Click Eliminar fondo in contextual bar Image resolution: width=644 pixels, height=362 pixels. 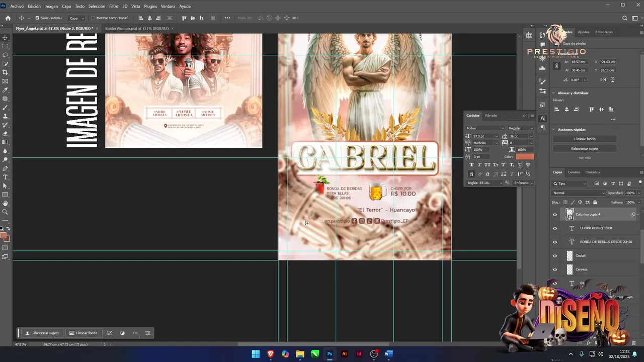[x=83, y=333]
